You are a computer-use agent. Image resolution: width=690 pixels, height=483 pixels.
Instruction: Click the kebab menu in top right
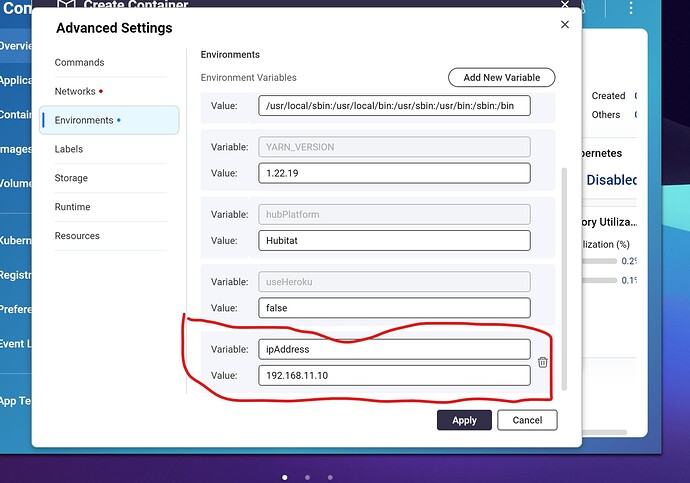[631, 9]
